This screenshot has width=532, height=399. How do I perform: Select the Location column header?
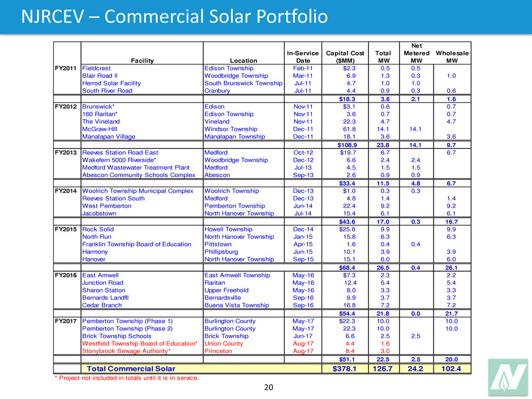tap(243, 61)
